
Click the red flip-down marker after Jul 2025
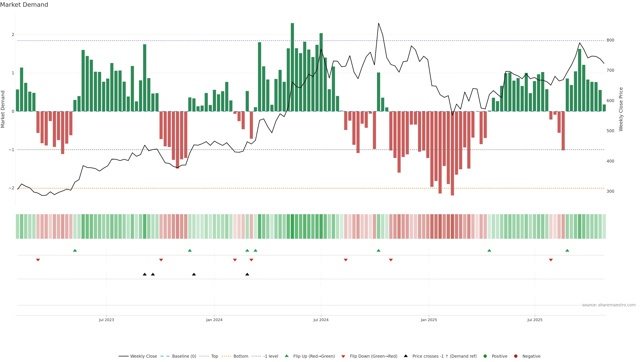coord(551,260)
